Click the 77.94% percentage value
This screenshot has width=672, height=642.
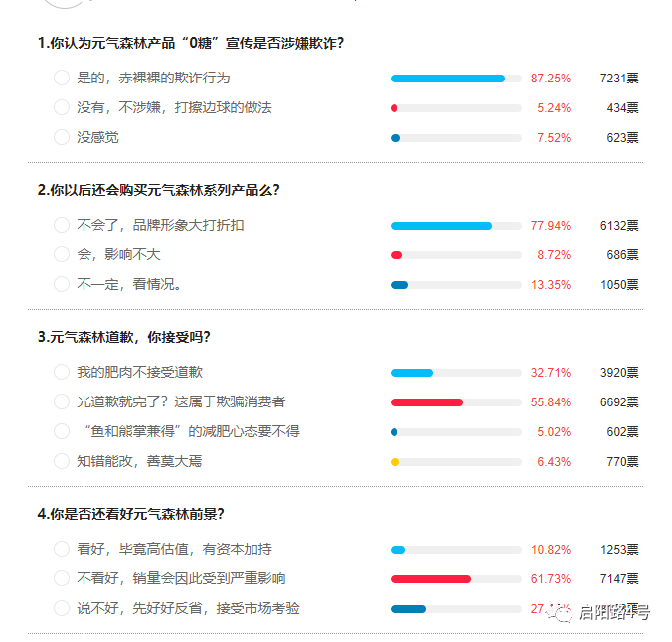click(551, 226)
